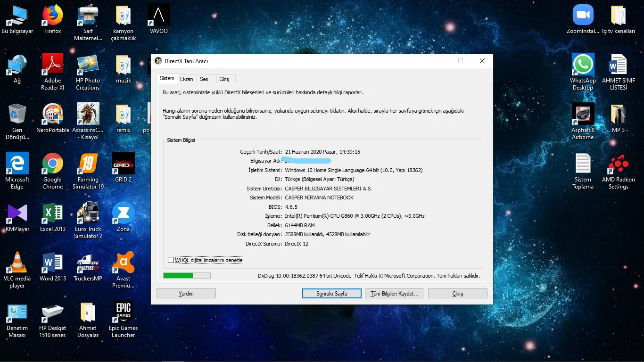This screenshot has width=644, height=362.
Task: Select the lg tv kanalları folder
Action: [619, 20]
